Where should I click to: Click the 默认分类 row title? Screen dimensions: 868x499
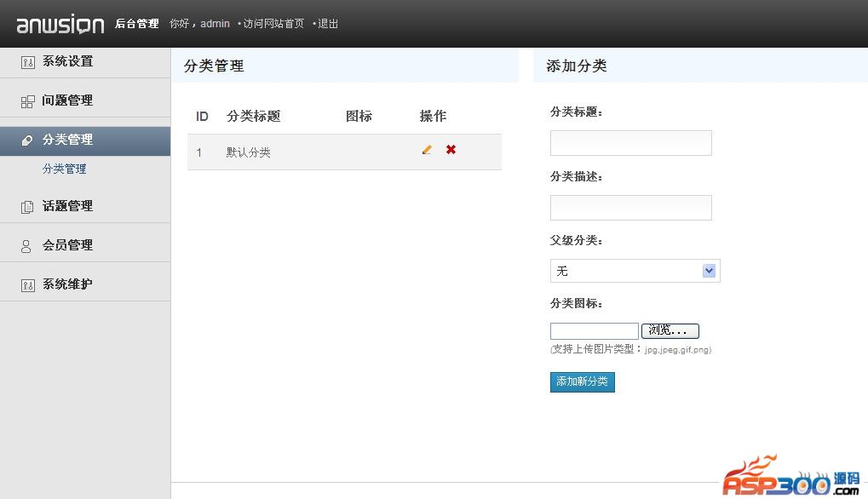[x=248, y=152]
